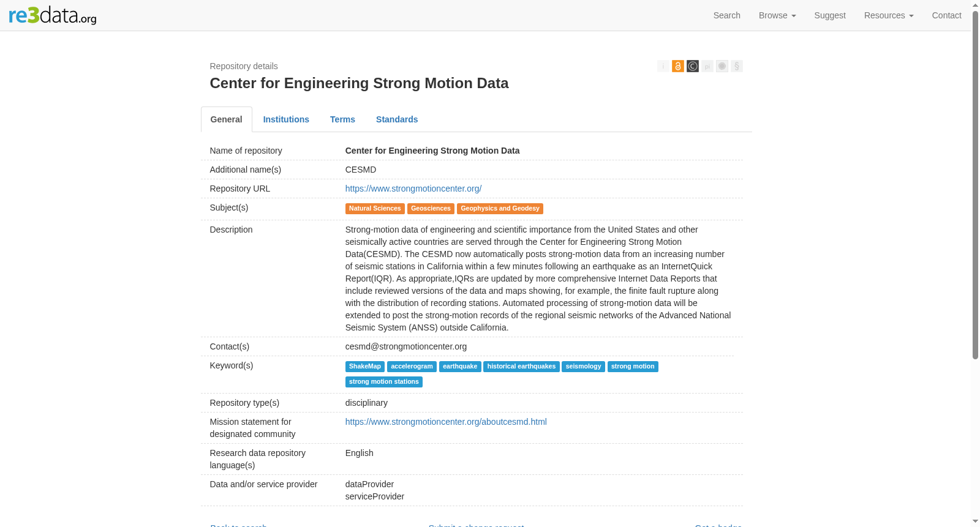Click the orange open access padlock icon
This screenshot has width=980, height=527.
click(678, 66)
